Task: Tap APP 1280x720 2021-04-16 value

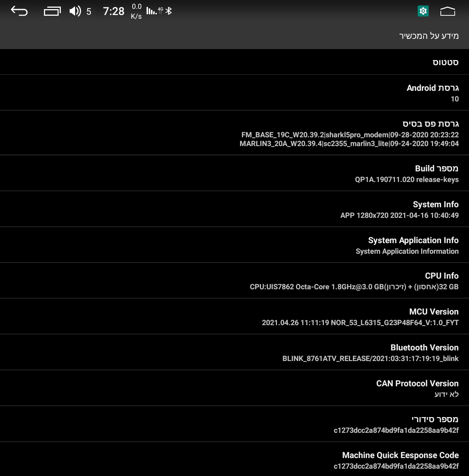Action: click(399, 215)
